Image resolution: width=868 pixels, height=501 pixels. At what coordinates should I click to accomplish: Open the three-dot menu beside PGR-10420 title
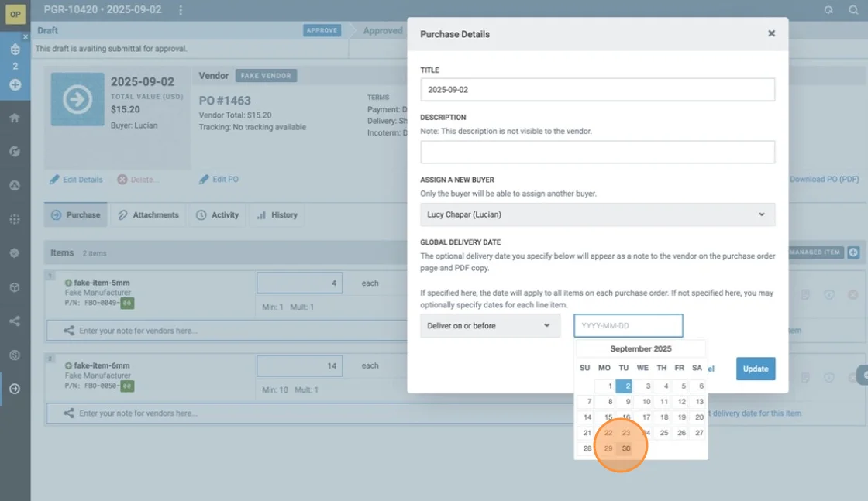(181, 10)
